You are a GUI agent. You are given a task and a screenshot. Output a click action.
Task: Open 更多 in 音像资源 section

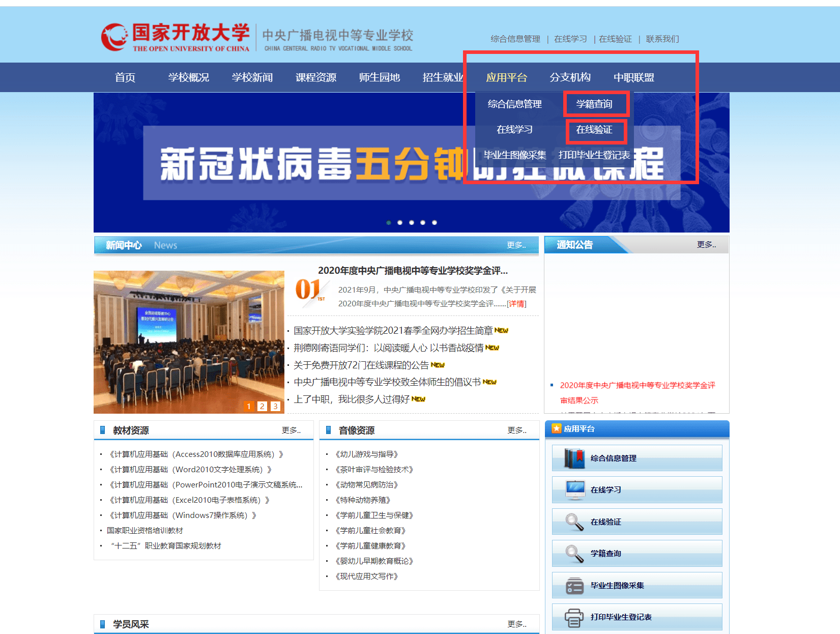point(516,430)
